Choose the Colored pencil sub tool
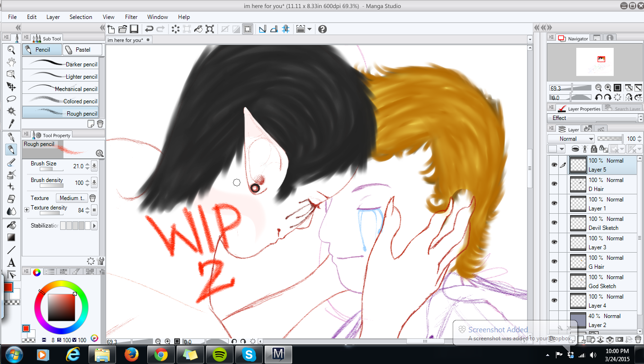This screenshot has width=644, height=364. click(x=61, y=100)
